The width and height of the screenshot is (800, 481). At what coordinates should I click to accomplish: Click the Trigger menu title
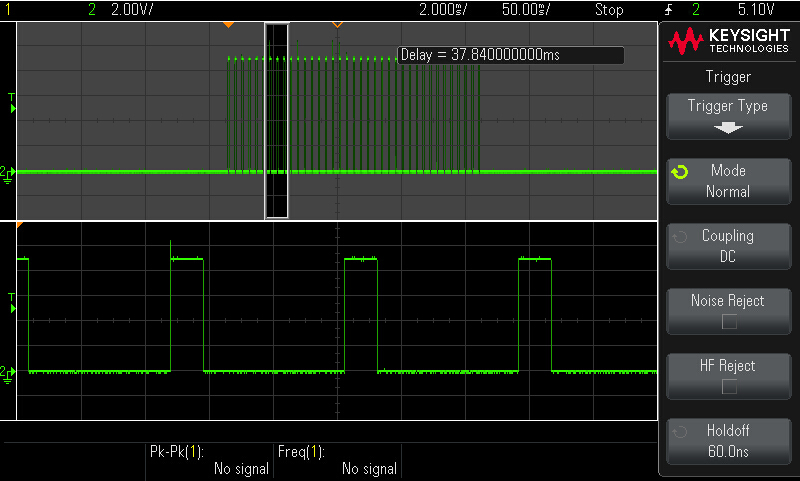pos(728,77)
